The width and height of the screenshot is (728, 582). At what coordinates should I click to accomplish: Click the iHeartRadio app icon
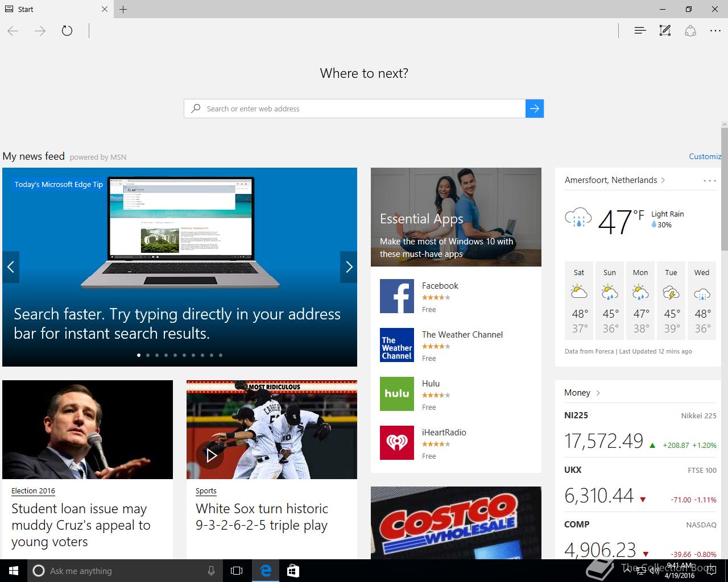pos(397,443)
